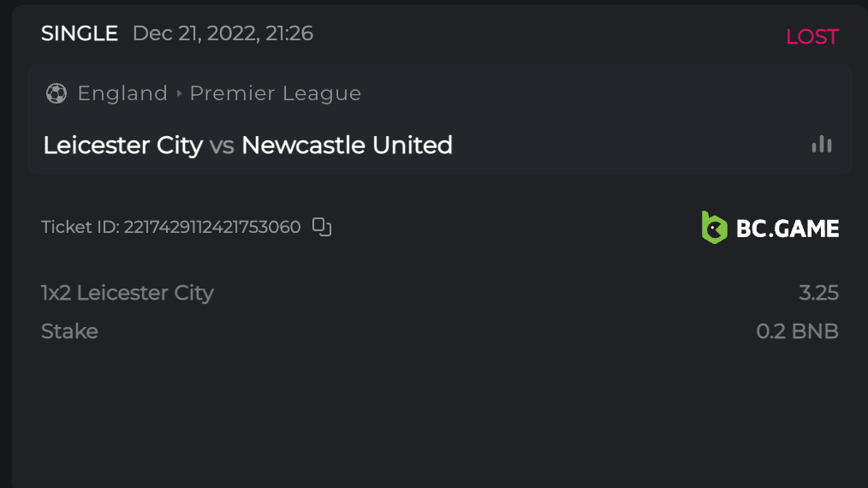The height and width of the screenshot is (488, 868).
Task: Click the 0.2 BNB stake amount
Action: coord(797,331)
